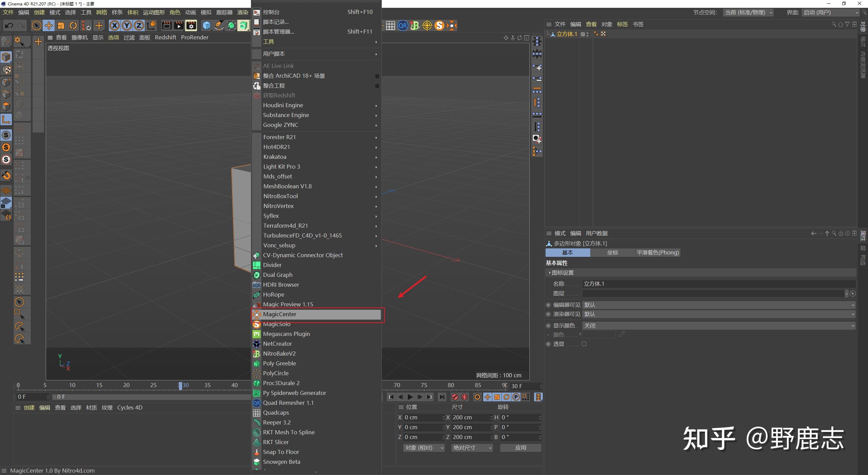Open Edit Render Settings clapperboard icon
The image size is (868, 475).
[191, 25]
